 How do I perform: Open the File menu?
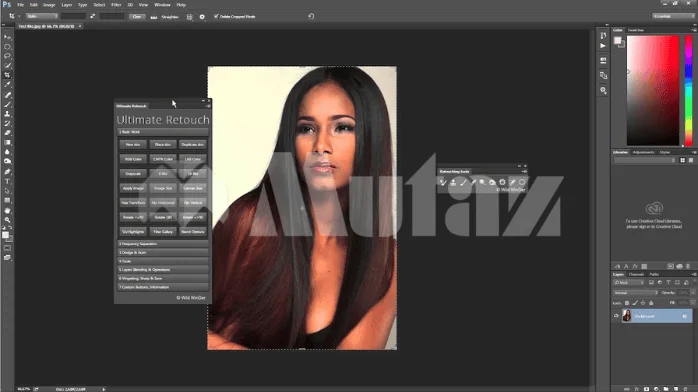(x=20, y=5)
